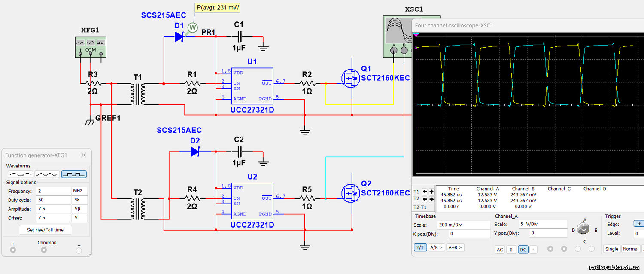Move cursor T1 left with arrow
644x274 pixels.
(x=425, y=192)
